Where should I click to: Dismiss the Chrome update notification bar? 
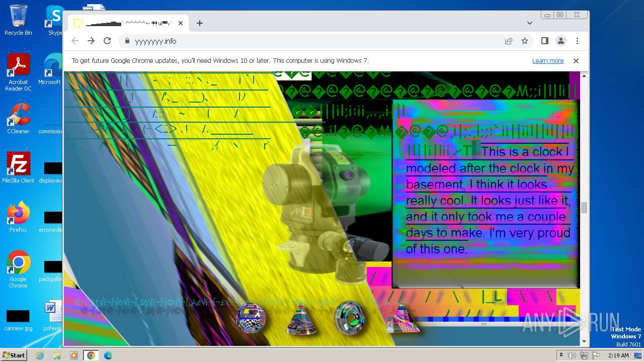[576, 61]
